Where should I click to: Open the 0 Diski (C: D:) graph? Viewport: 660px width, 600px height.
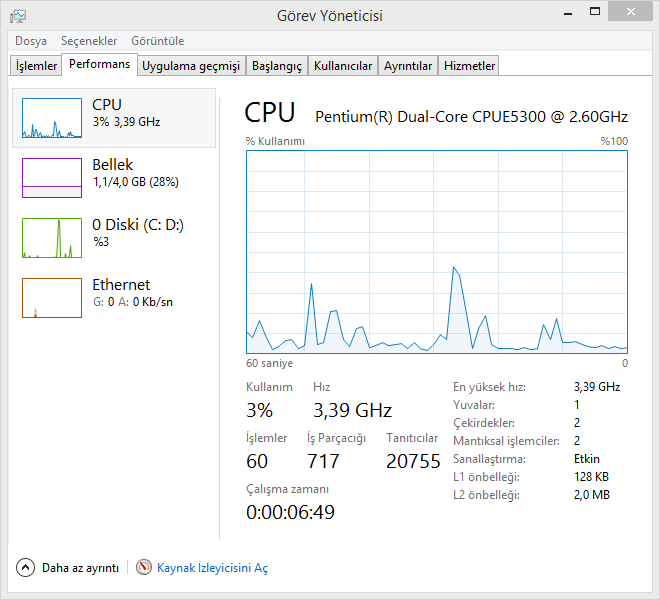(x=52, y=238)
